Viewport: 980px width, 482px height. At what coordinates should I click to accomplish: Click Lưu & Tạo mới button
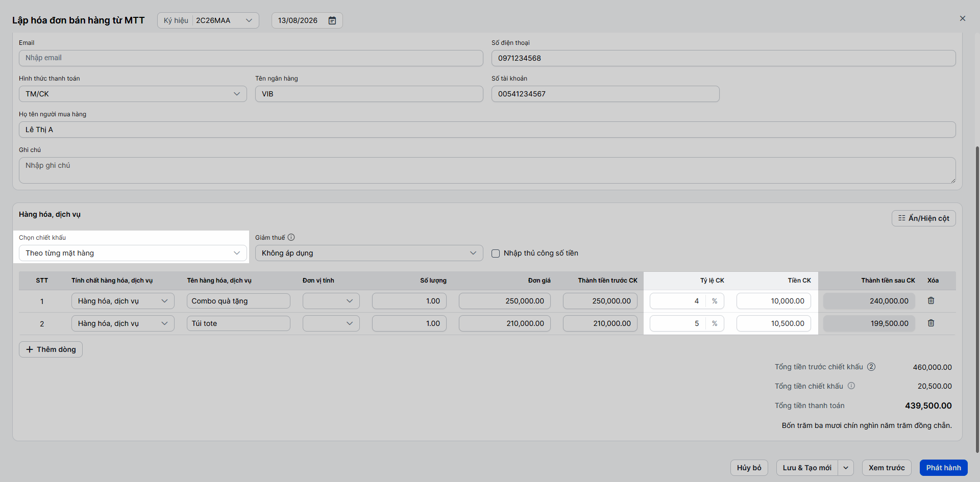pyautogui.click(x=807, y=468)
